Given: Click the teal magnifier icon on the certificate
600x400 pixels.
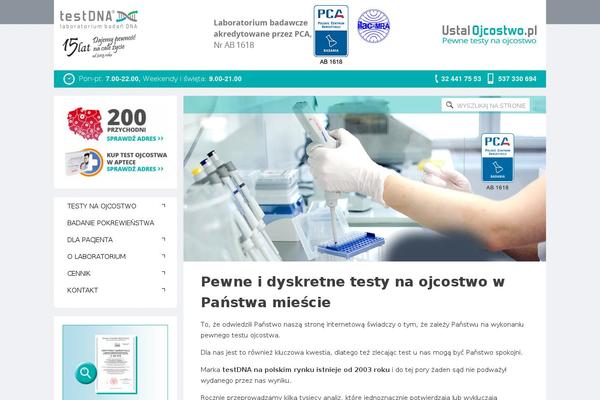Looking at the screenshot, I should (x=86, y=373).
